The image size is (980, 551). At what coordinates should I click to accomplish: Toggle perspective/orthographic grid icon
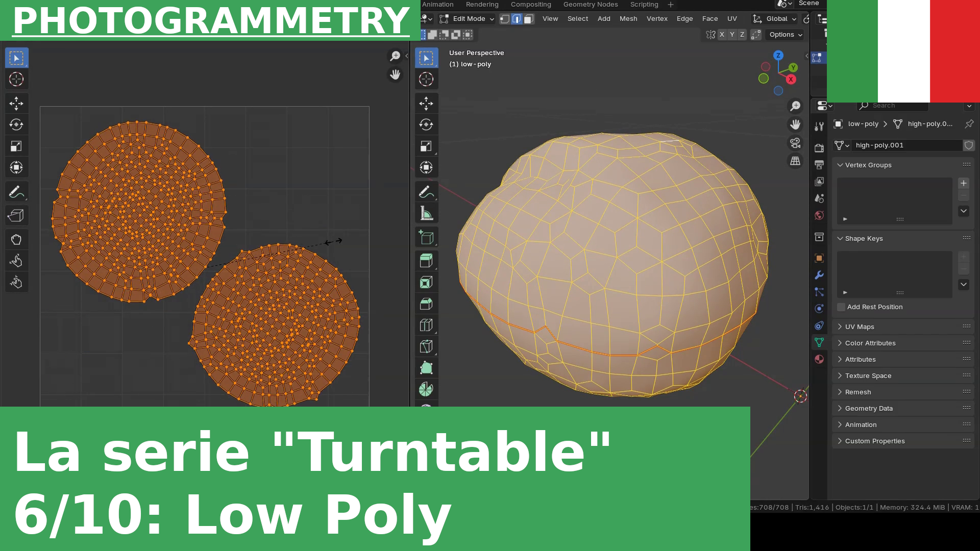pos(795,162)
